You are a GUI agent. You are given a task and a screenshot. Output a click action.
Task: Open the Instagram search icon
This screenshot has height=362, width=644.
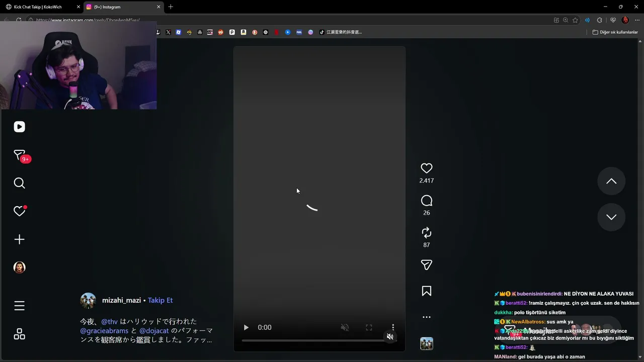(19, 183)
